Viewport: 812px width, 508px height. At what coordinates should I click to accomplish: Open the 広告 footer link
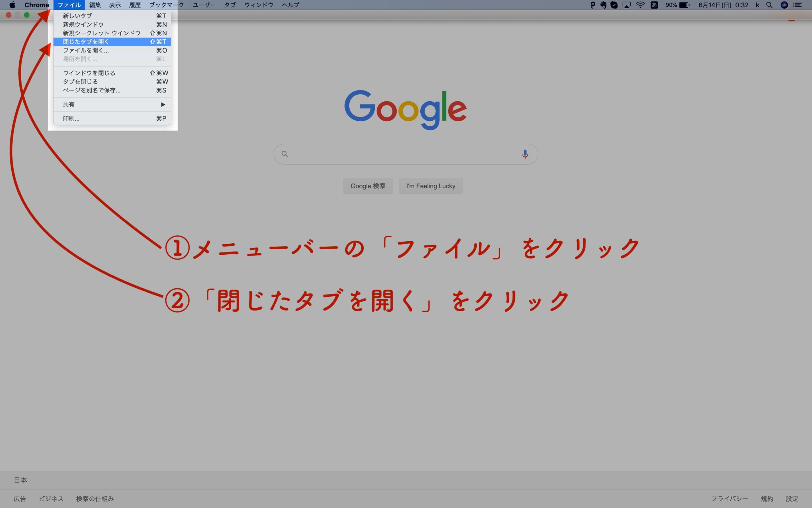(x=20, y=498)
